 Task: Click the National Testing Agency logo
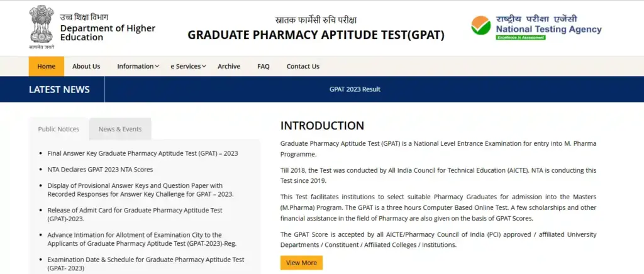pos(536,27)
